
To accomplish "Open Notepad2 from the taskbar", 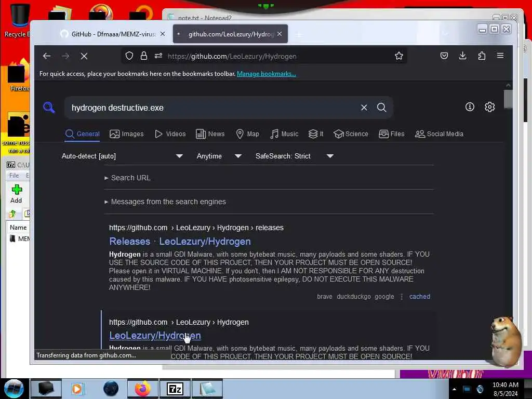I will click(x=207, y=389).
